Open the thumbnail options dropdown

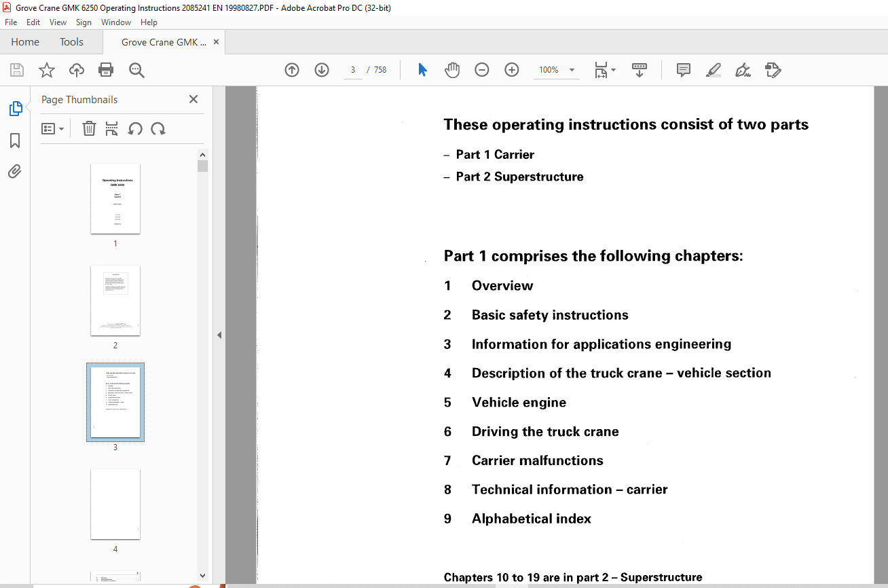(52, 128)
